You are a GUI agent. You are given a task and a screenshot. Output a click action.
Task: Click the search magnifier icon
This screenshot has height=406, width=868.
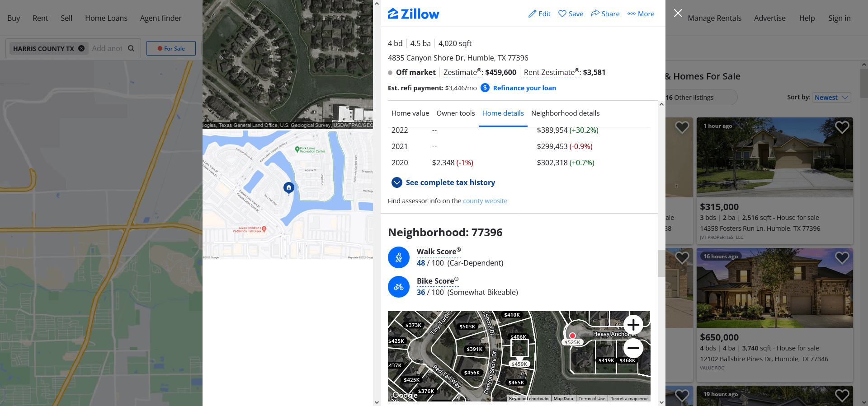tap(131, 48)
